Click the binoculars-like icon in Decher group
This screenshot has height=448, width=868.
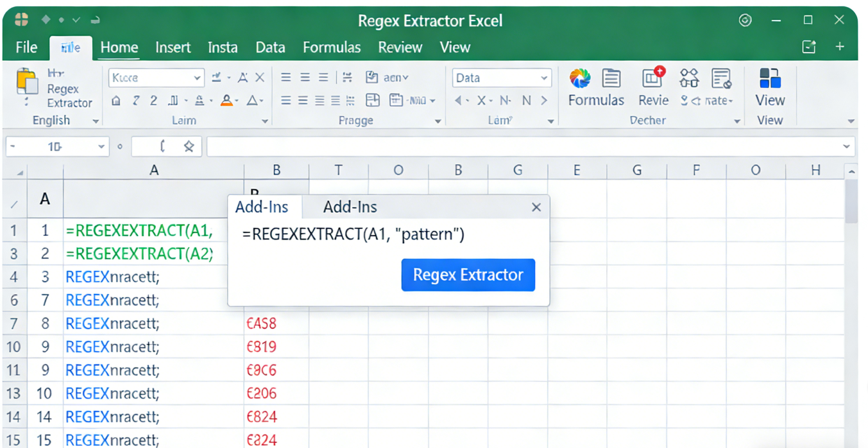689,78
